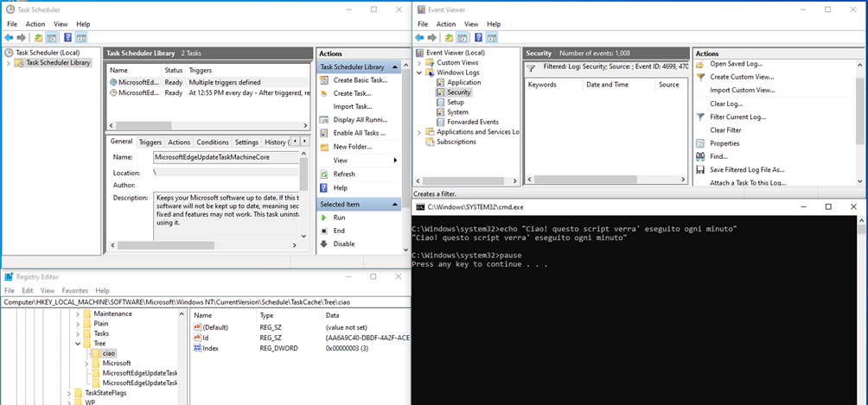Click Save Filtered Log File As

tap(747, 169)
